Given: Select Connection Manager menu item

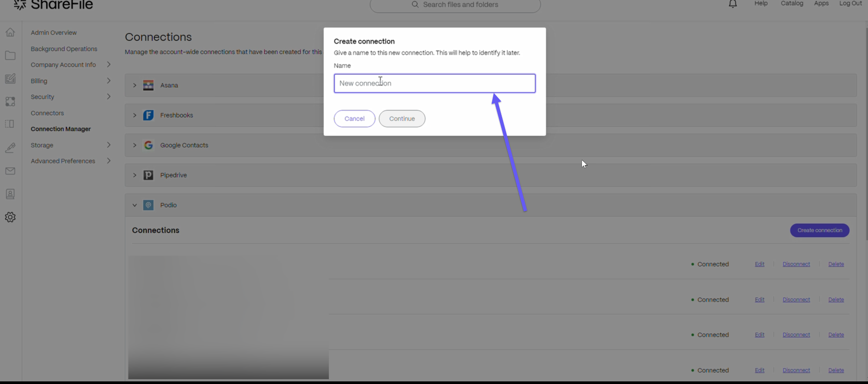Looking at the screenshot, I should [60, 129].
